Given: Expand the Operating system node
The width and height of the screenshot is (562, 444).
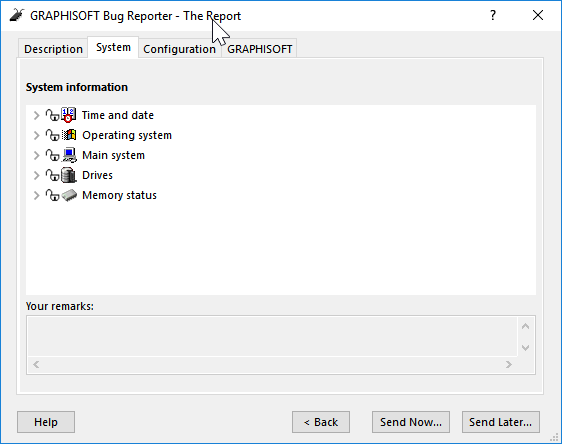Looking at the screenshot, I should tap(36, 135).
